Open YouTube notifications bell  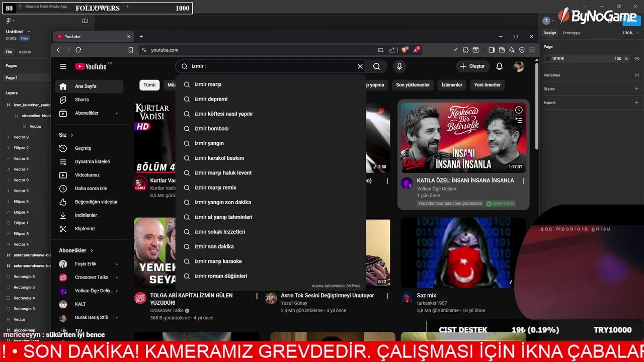coord(499,66)
